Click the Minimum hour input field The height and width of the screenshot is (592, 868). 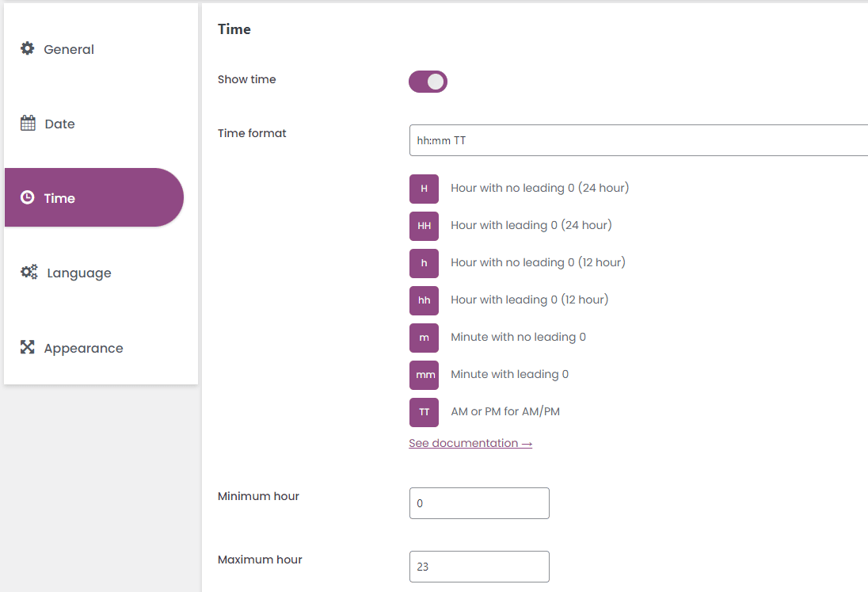coord(478,503)
